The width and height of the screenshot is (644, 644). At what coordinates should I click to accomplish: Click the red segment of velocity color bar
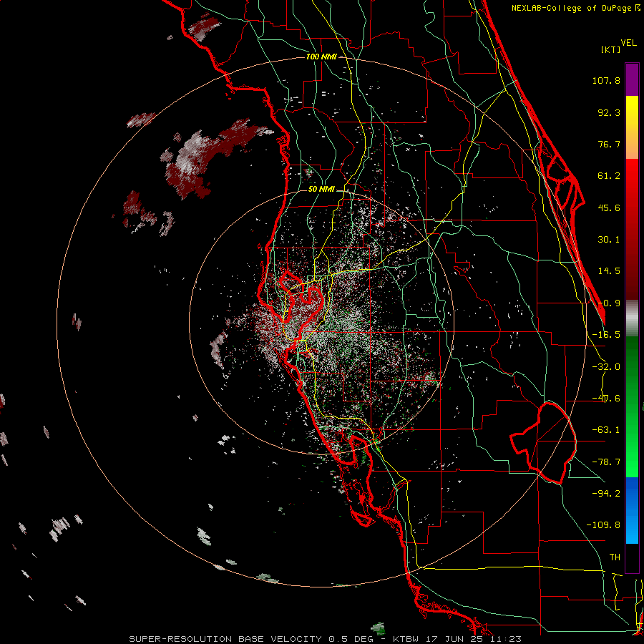(x=632, y=229)
